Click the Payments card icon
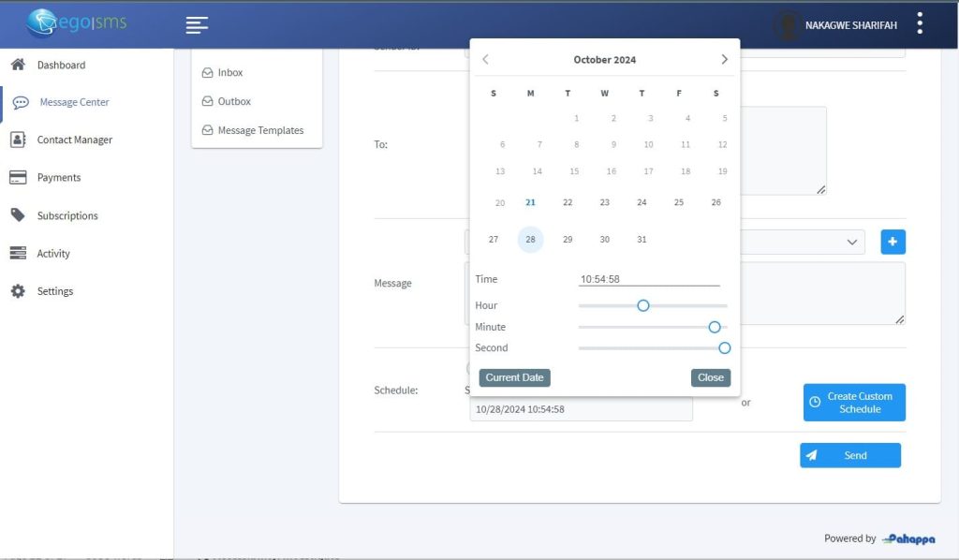Screen dimensions: 959x560 17,178
